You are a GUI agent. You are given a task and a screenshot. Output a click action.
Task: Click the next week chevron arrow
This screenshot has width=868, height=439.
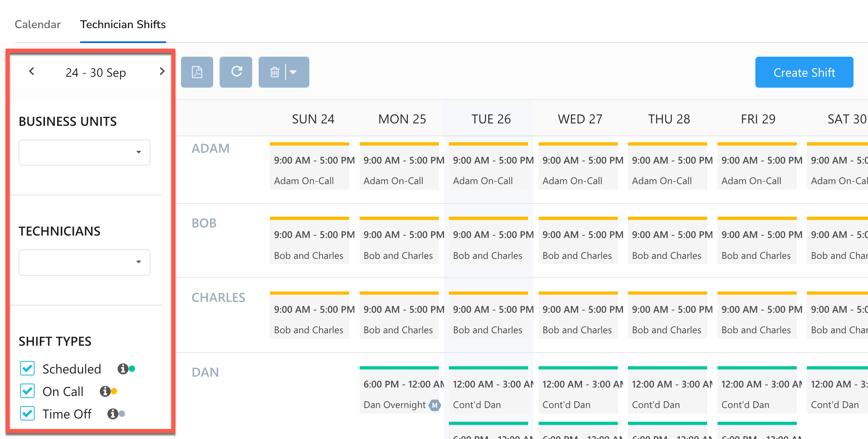[162, 71]
